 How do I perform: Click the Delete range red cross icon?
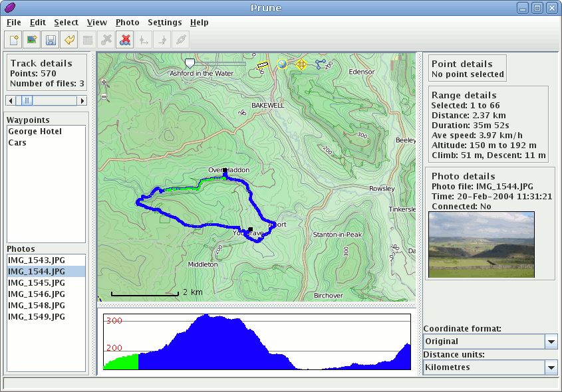click(x=124, y=40)
